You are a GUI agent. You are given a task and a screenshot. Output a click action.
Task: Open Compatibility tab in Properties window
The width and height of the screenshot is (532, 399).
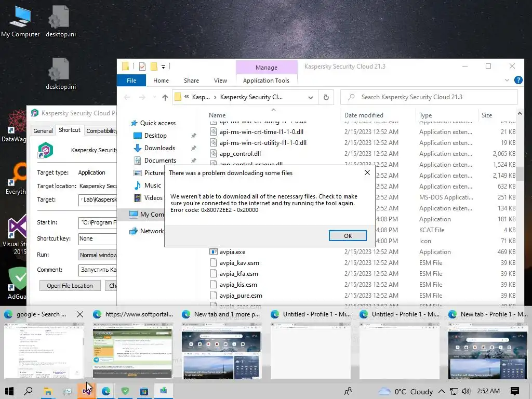pyautogui.click(x=101, y=130)
